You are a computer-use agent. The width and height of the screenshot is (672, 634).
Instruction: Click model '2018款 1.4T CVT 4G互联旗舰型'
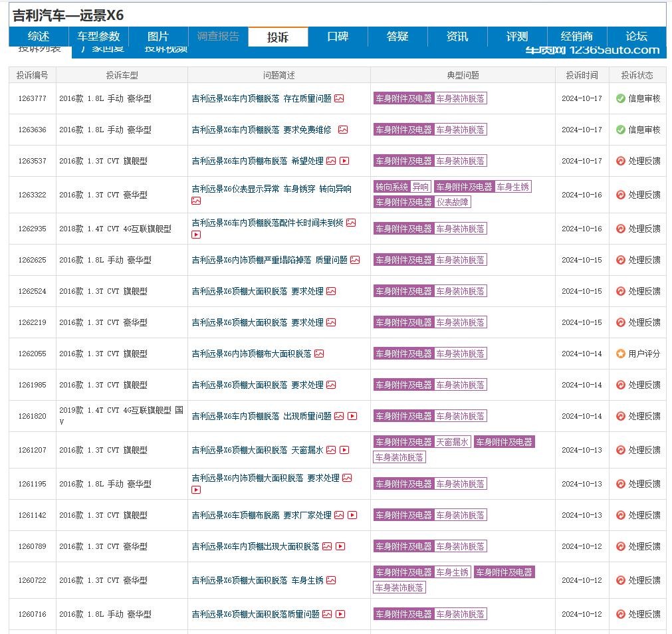115,229
